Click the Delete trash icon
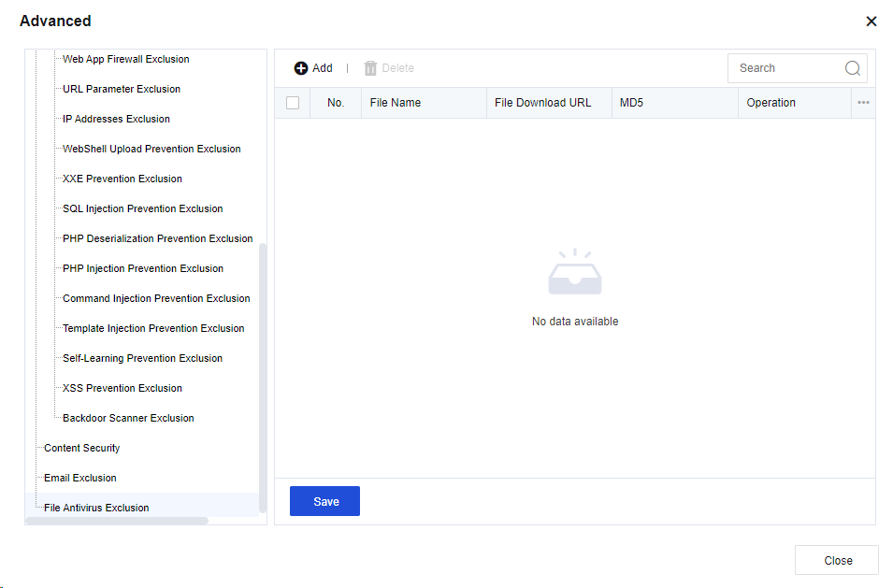This screenshot has width=893, height=588. 370,68
